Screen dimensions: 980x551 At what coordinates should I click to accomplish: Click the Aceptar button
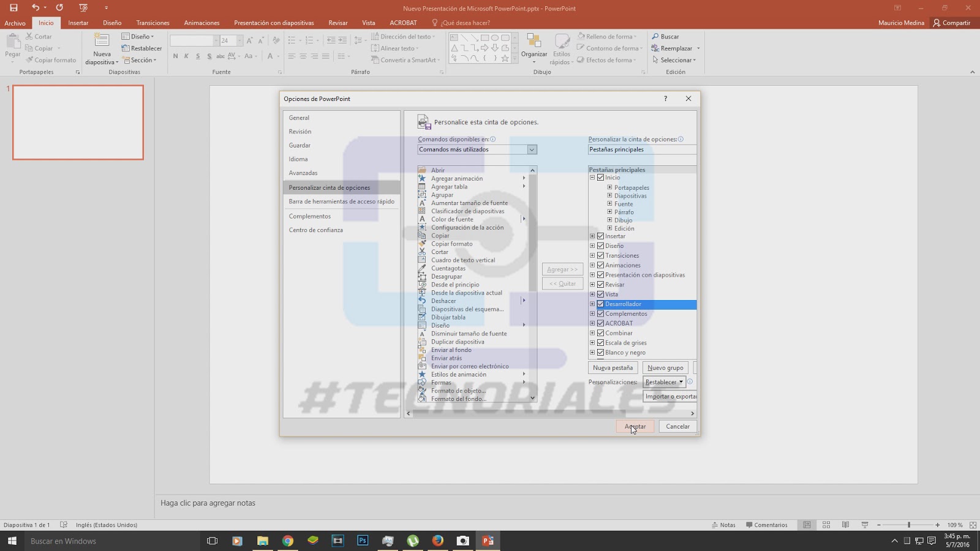[635, 426]
